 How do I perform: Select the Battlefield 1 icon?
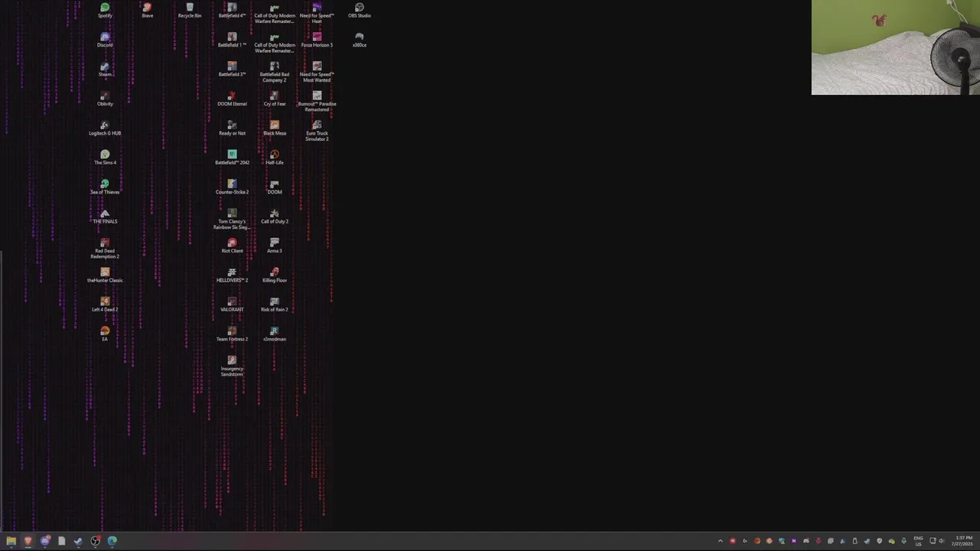tap(232, 40)
